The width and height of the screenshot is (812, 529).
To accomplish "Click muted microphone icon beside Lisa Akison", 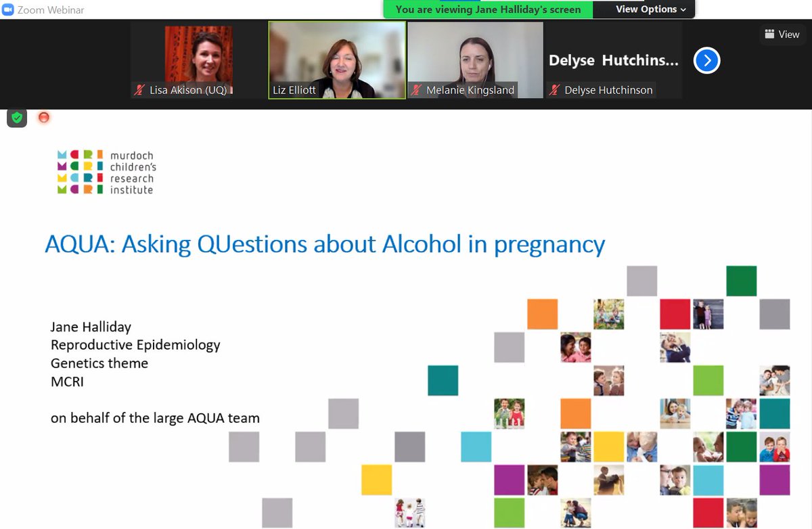I will pyautogui.click(x=141, y=90).
